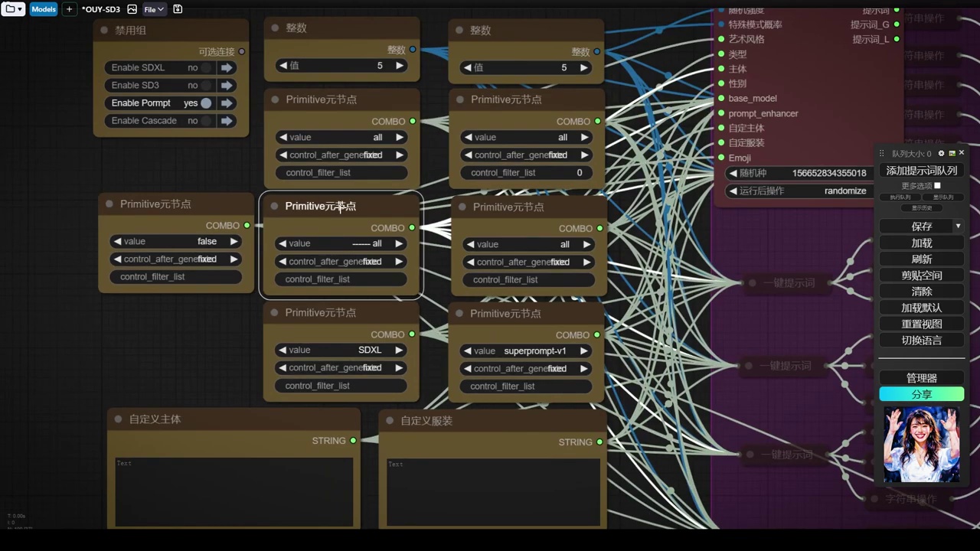
Task: Click the 清除 button
Action: 922,291
